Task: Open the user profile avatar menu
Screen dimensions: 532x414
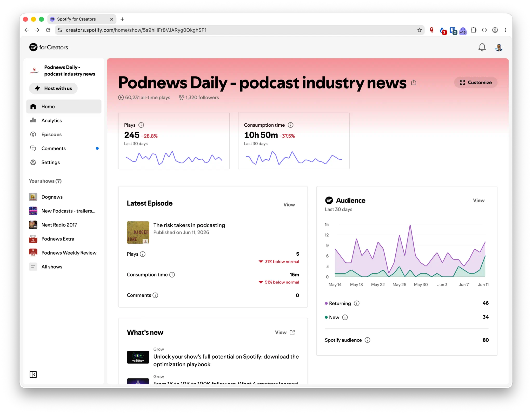Action: point(498,47)
